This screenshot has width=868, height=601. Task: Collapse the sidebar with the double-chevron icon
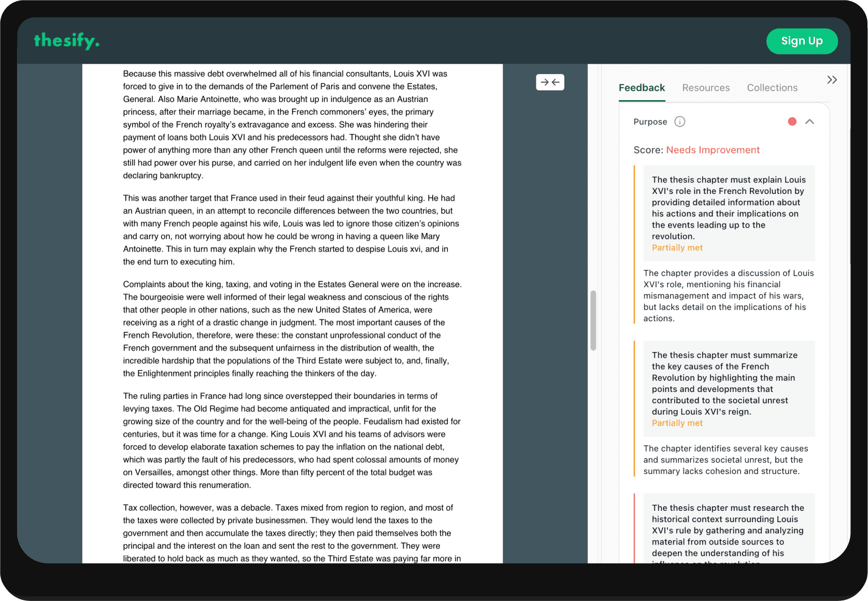832,79
